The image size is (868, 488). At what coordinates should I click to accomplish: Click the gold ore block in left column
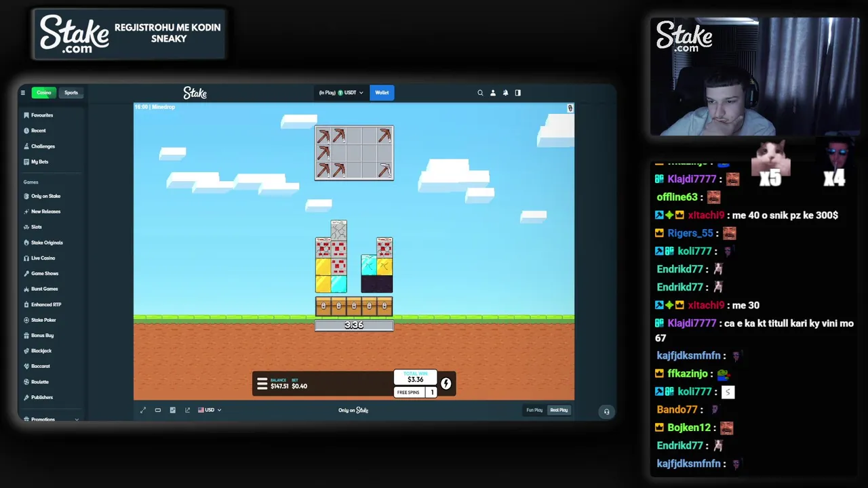click(x=323, y=266)
